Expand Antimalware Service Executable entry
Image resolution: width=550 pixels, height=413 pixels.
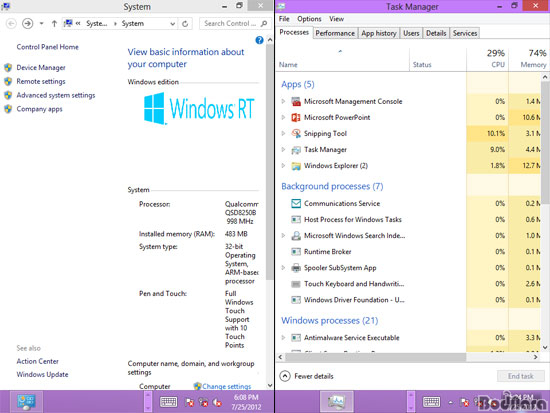click(283, 338)
